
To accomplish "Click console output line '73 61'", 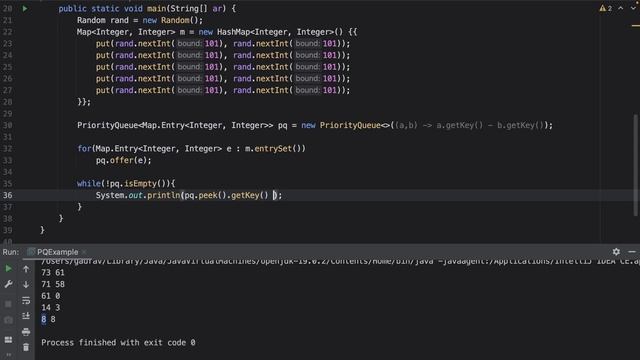I will click(53, 273).
